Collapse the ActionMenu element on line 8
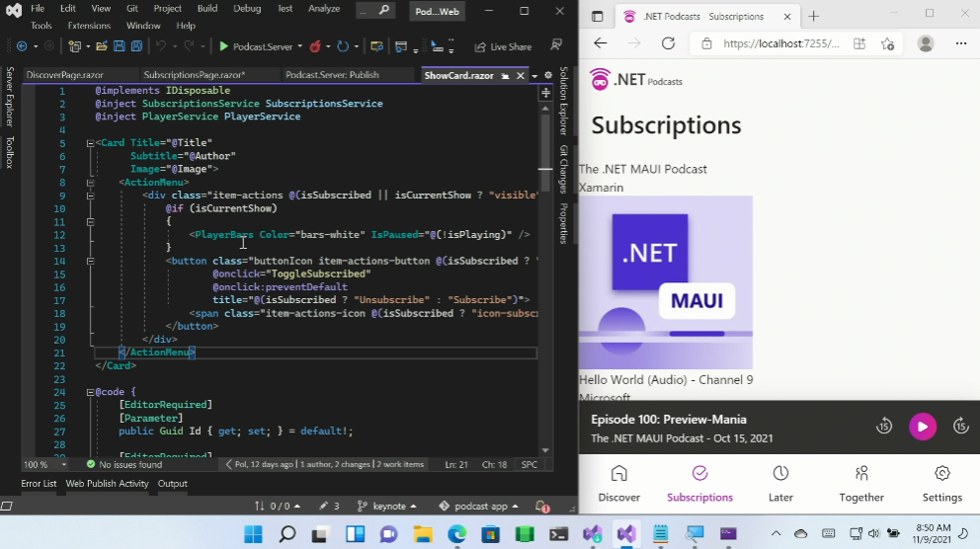The width and height of the screenshot is (980, 549). [90, 183]
